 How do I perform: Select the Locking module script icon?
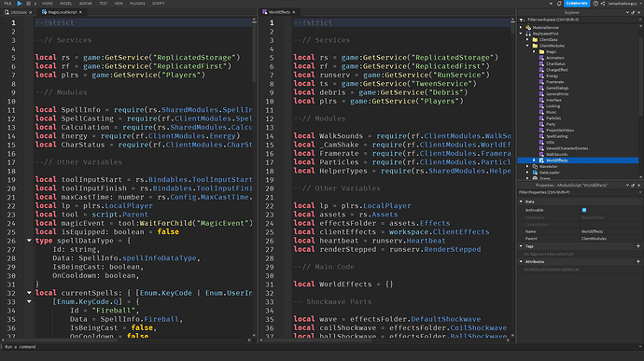pyautogui.click(x=541, y=106)
